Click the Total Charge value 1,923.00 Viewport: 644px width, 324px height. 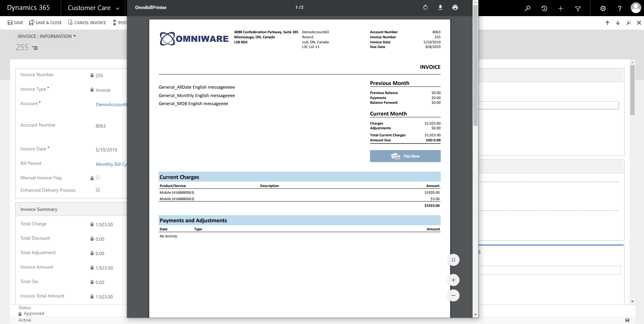[104, 225]
